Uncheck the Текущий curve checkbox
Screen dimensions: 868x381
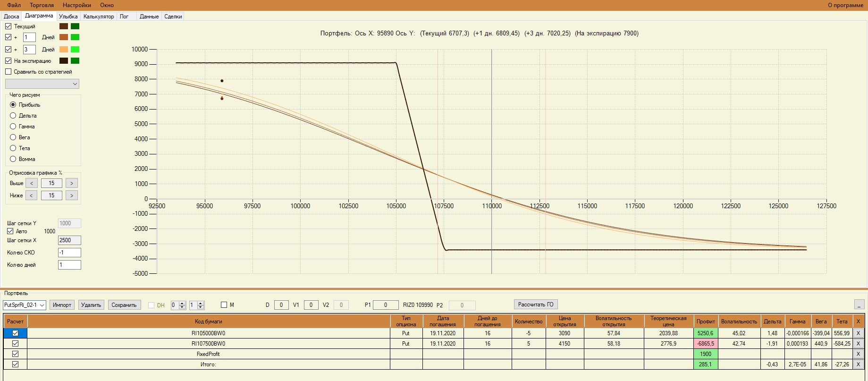coord(8,26)
